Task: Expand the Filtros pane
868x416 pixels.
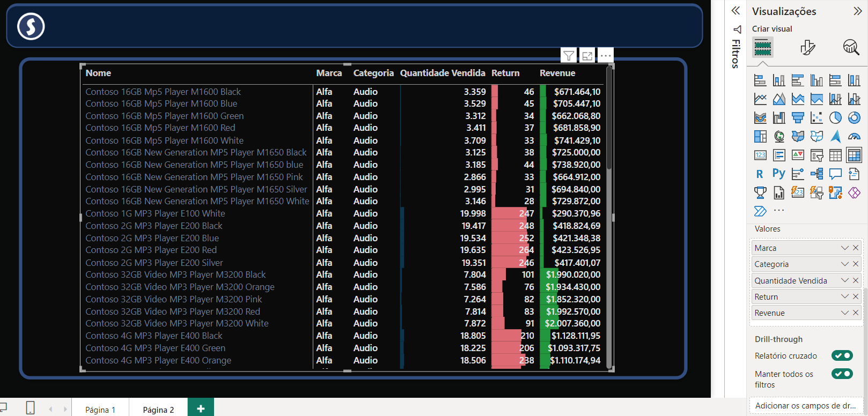Action: point(735,11)
